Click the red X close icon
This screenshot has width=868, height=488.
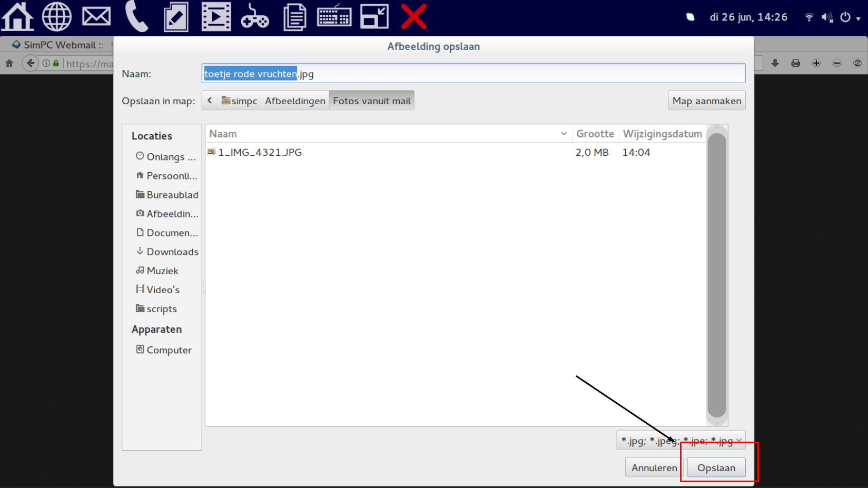413,16
